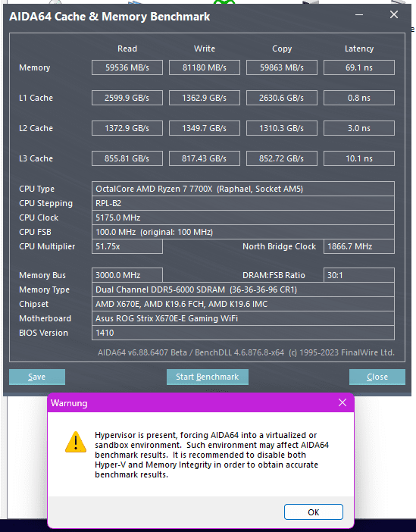Click CPU Multiplier field 51.75x
The width and height of the screenshot is (416, 532).
(x=127, y=246)
